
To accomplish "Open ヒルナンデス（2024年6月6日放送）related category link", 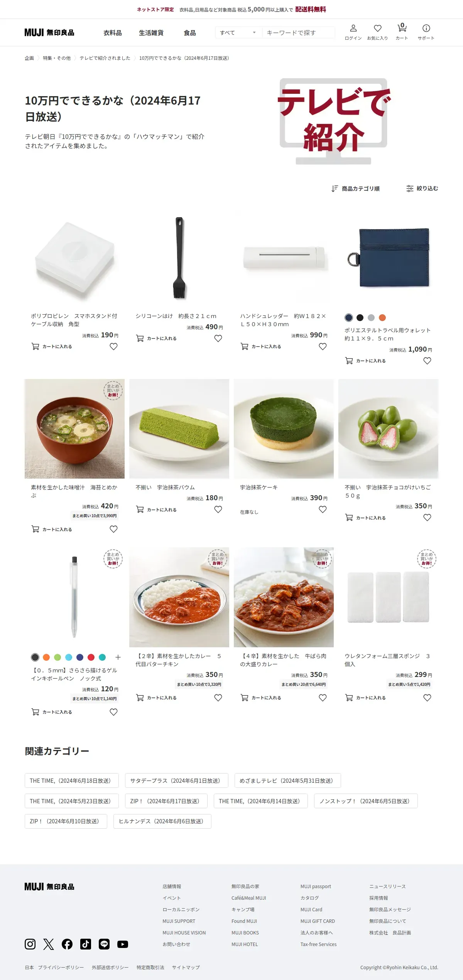I will (x=162, y=821).
